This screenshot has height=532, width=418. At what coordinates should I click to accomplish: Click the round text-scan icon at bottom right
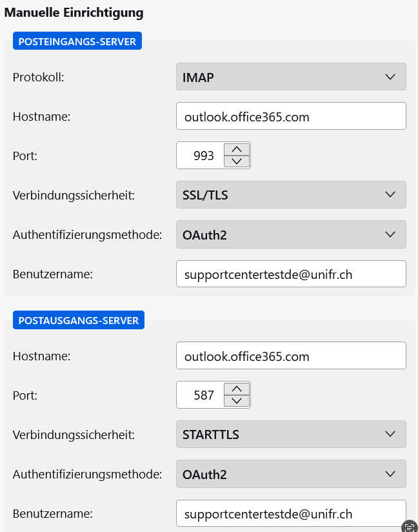[409, 527]
